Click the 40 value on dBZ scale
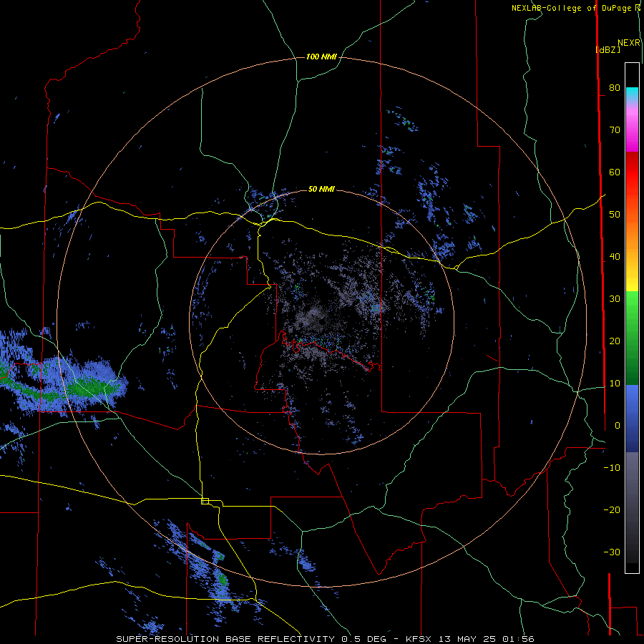The width and height of the screenshot is (644, 644). pyautogui.click(x=615, y=257)
